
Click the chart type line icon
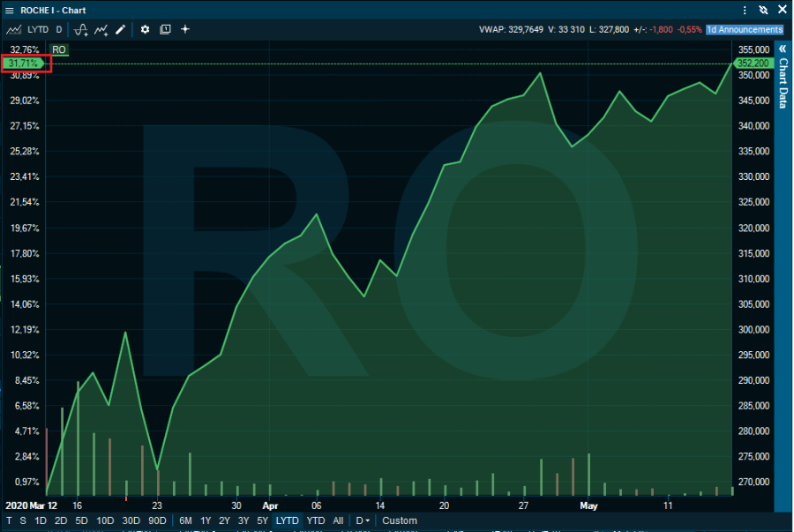13,29
